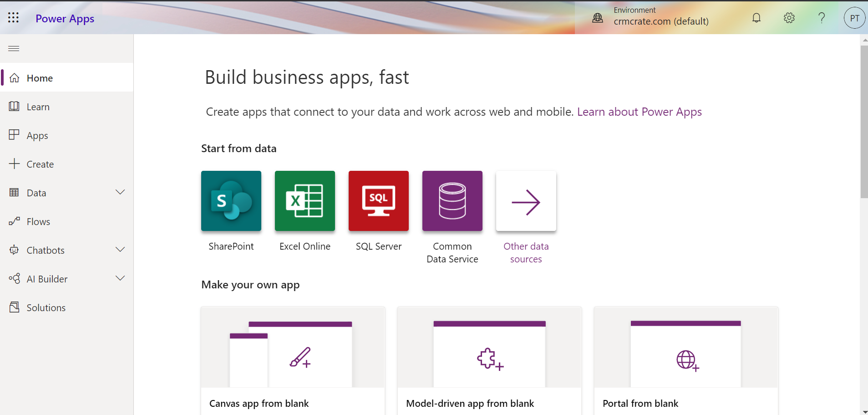The height and width of the screenshot is (415, 868).
Task: Open the Learn section
Action: [38, 106]
